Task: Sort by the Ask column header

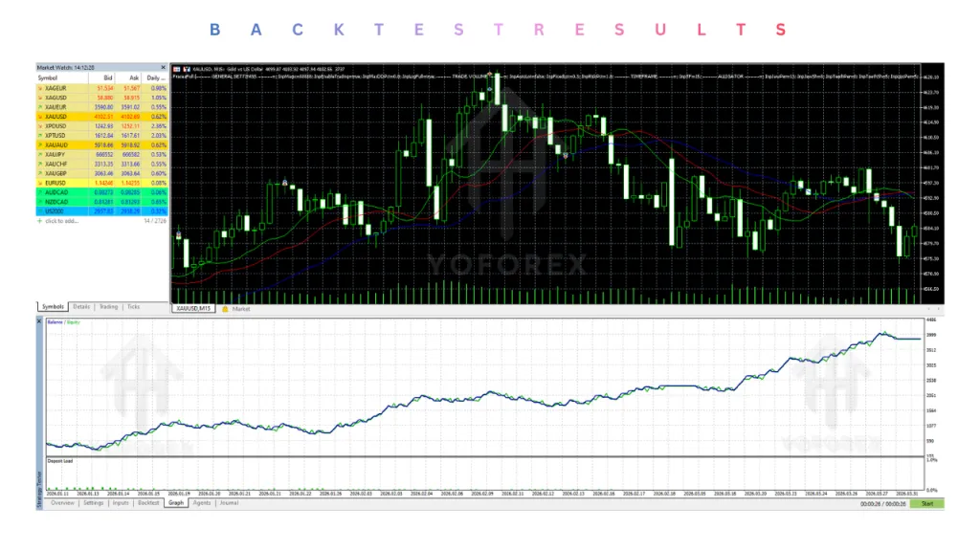Action: click(128, 78)
